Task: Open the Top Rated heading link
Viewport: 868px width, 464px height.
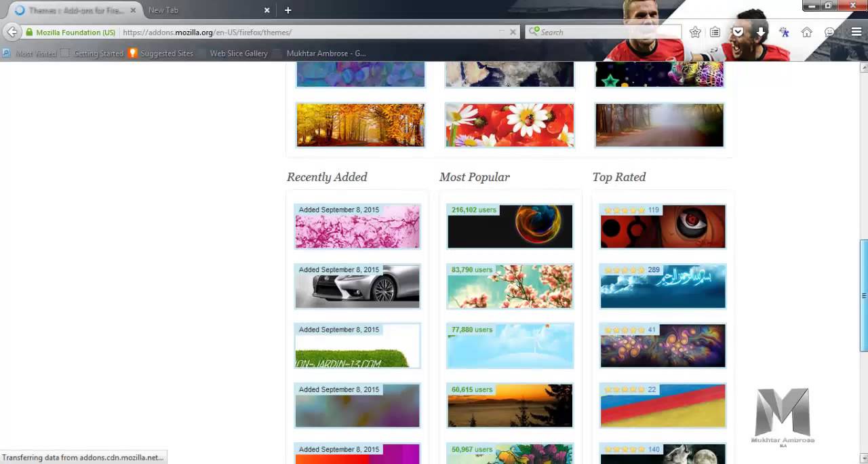Action: (x=619, y=177)
